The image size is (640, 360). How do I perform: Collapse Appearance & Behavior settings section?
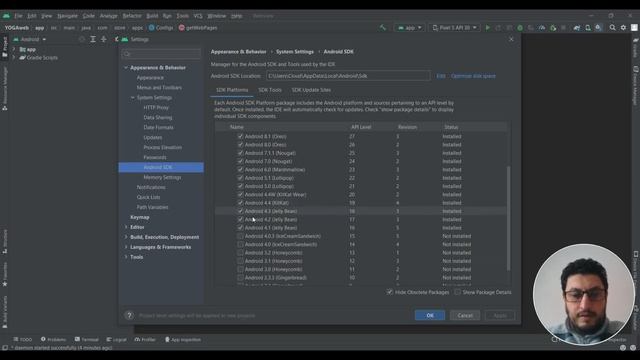click(126, 68)
